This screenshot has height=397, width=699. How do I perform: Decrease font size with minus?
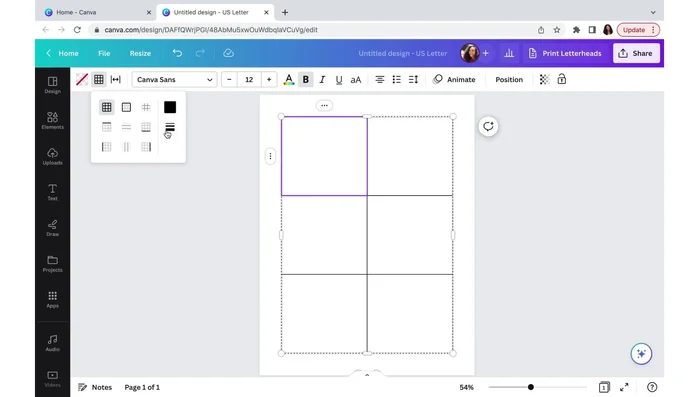point(229,80)
